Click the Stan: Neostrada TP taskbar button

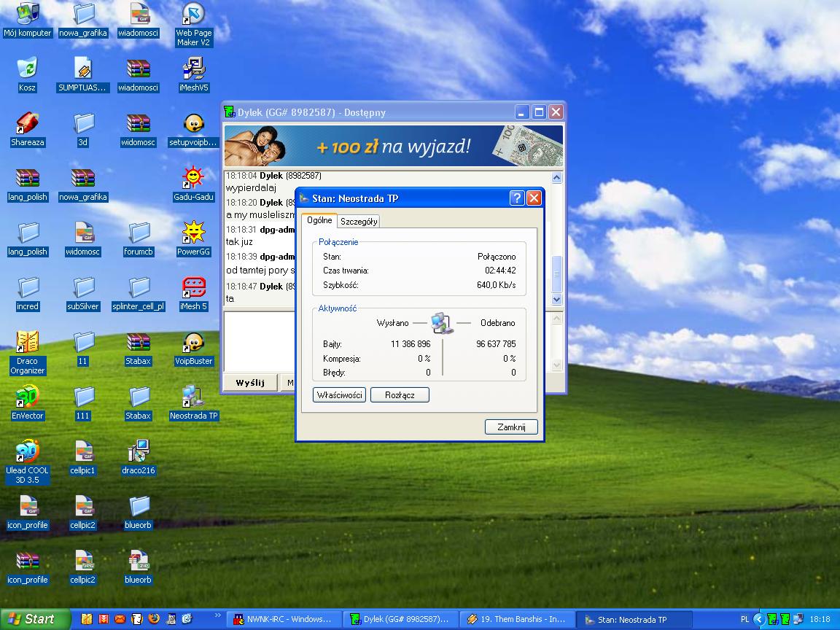click(633, 619)
